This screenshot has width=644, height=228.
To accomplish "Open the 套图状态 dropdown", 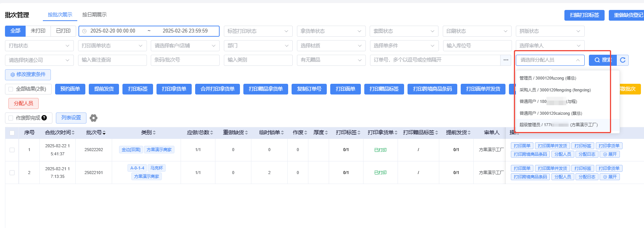I will pyautogui.click(x=404, y=31).
